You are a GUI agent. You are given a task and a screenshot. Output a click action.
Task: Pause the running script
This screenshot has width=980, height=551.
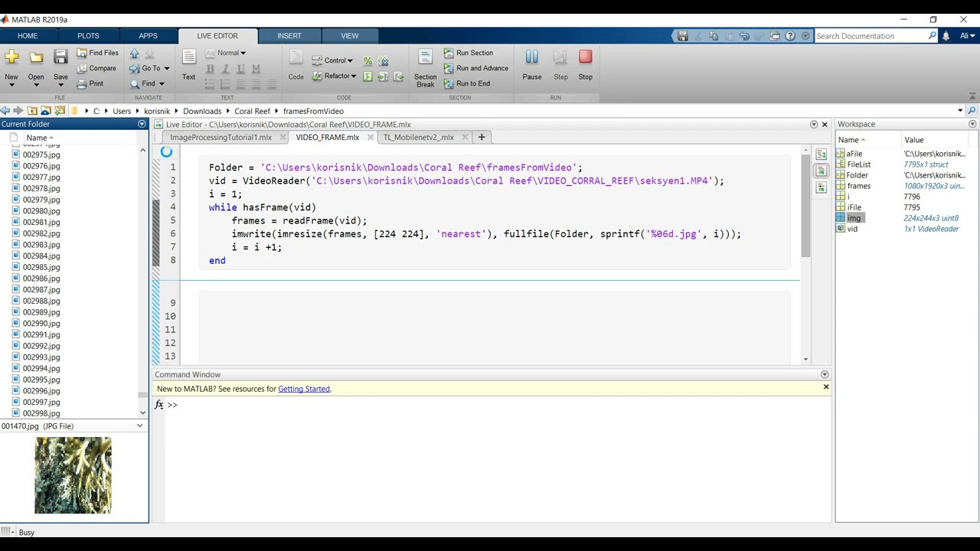[531, 64]
